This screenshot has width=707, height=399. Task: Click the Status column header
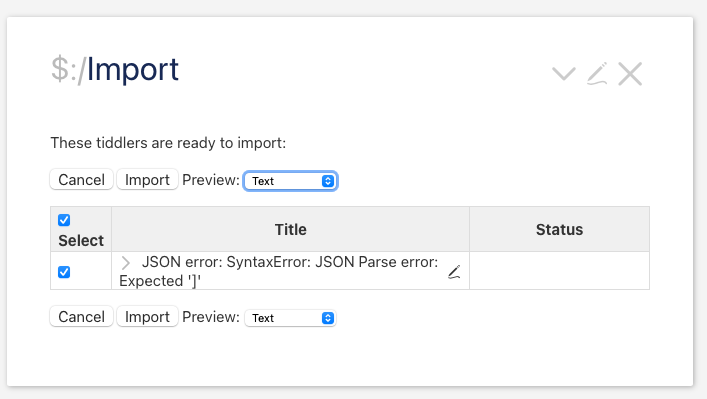coord(560,229)
